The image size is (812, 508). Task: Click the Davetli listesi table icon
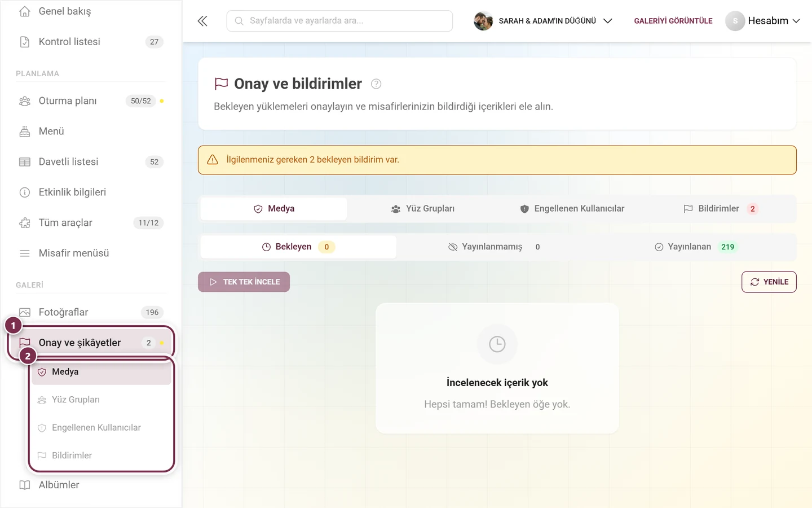(x=25, y=162)
